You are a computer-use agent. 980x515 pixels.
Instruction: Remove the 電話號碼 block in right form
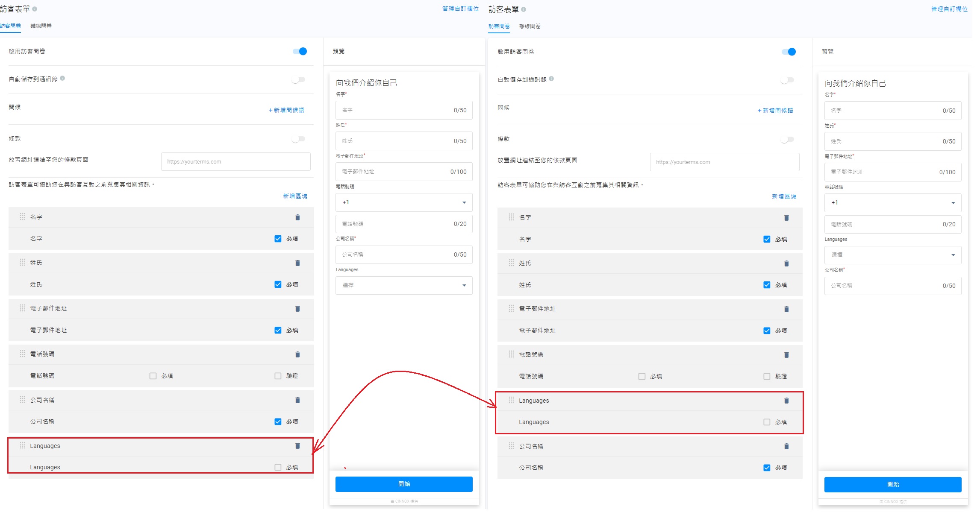tap(786, 355)
